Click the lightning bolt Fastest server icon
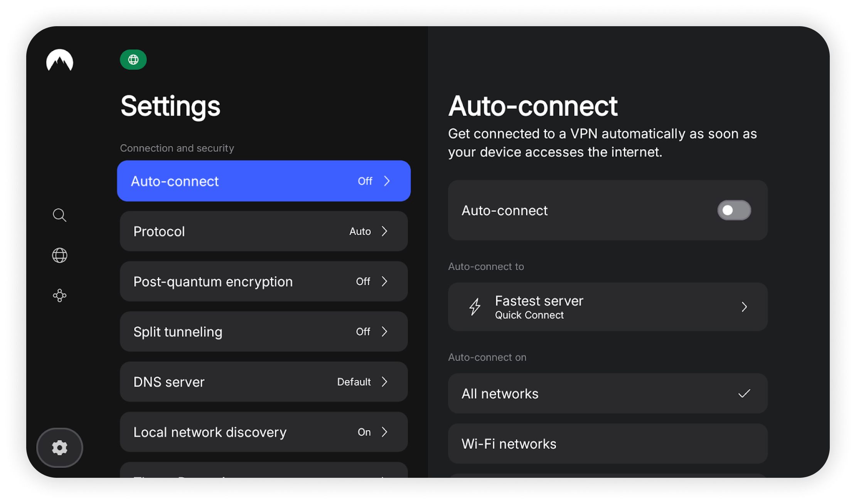 tap(475, 307)
